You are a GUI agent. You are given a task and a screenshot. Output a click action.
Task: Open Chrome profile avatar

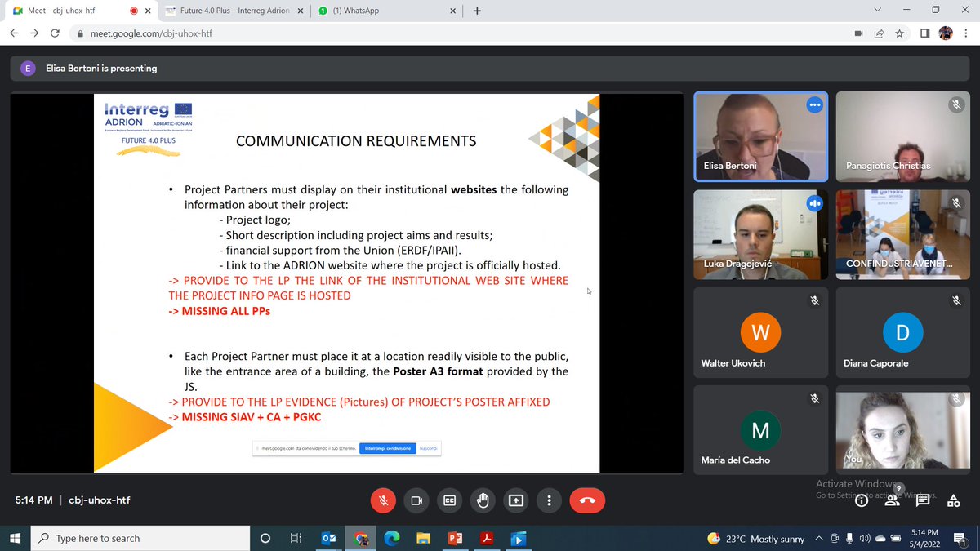[x=946, y=33]
